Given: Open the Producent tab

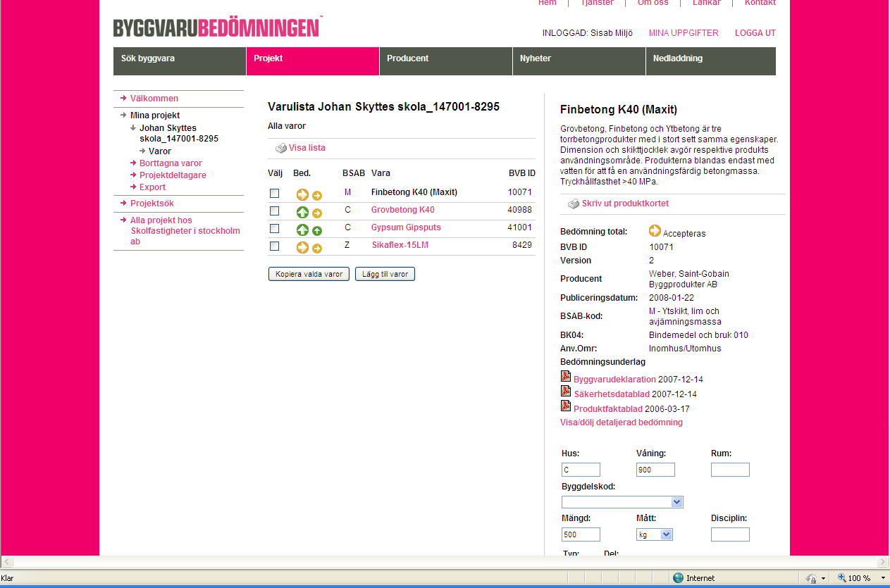Looking at the screenshot, I should tap(446, 61).
